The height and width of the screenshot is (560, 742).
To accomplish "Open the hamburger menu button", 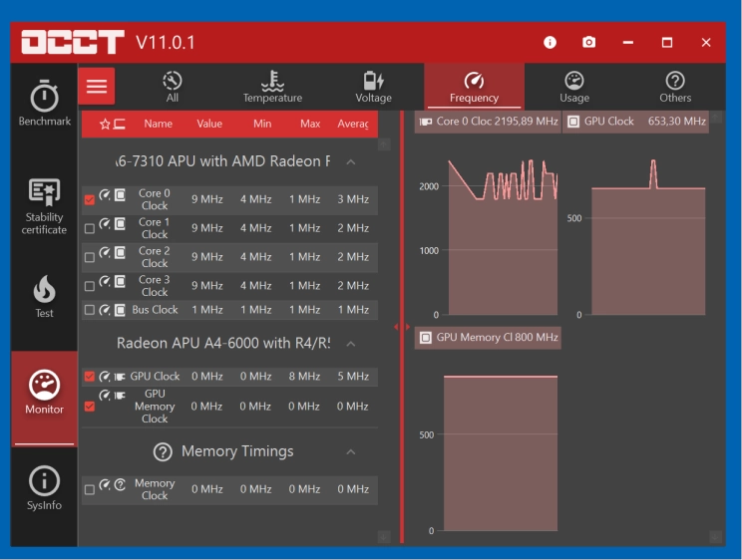I will point(97,86).
